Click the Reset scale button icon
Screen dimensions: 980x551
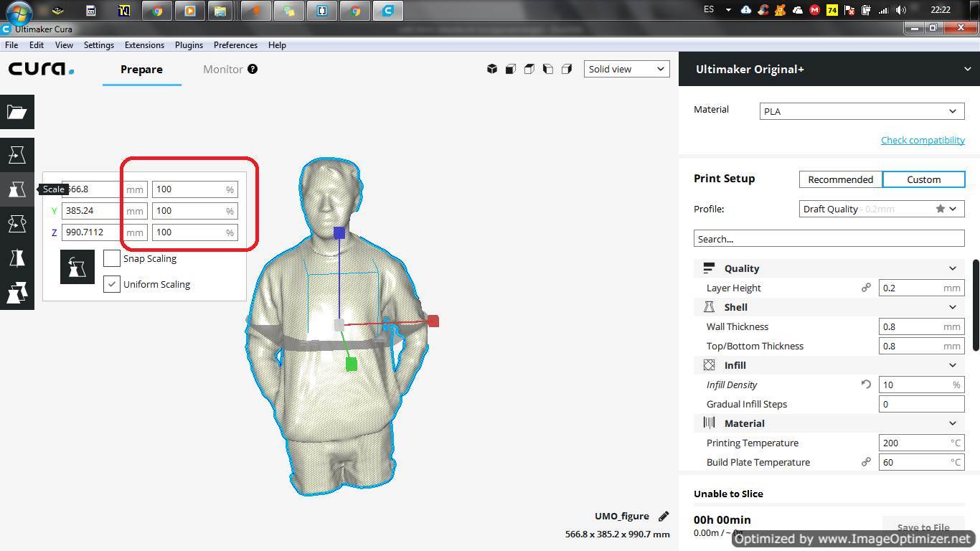77,267
